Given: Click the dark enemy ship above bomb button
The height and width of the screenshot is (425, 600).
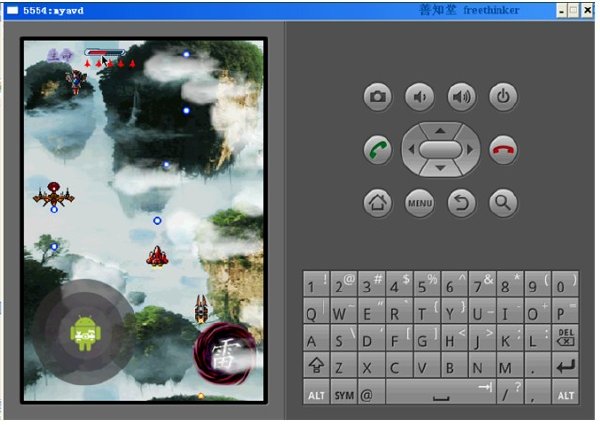Looking at the screenshot, I should 201,308.
